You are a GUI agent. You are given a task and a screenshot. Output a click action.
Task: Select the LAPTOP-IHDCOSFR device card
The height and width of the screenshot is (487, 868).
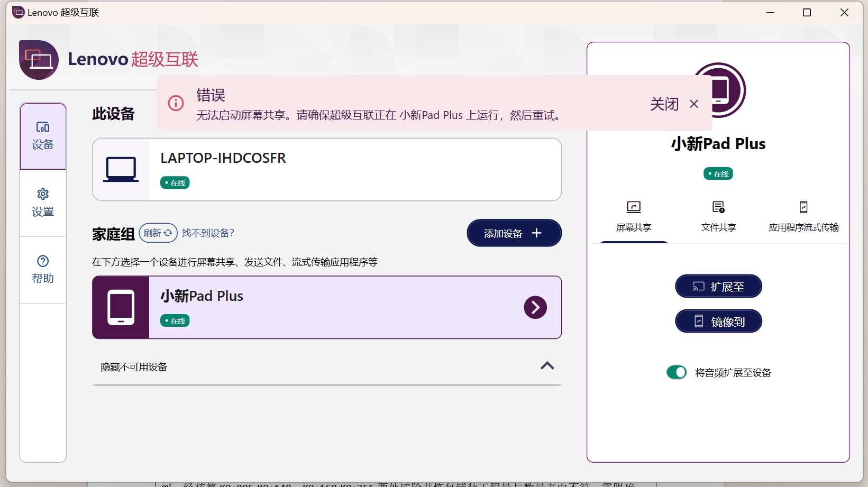coord(327,170)
